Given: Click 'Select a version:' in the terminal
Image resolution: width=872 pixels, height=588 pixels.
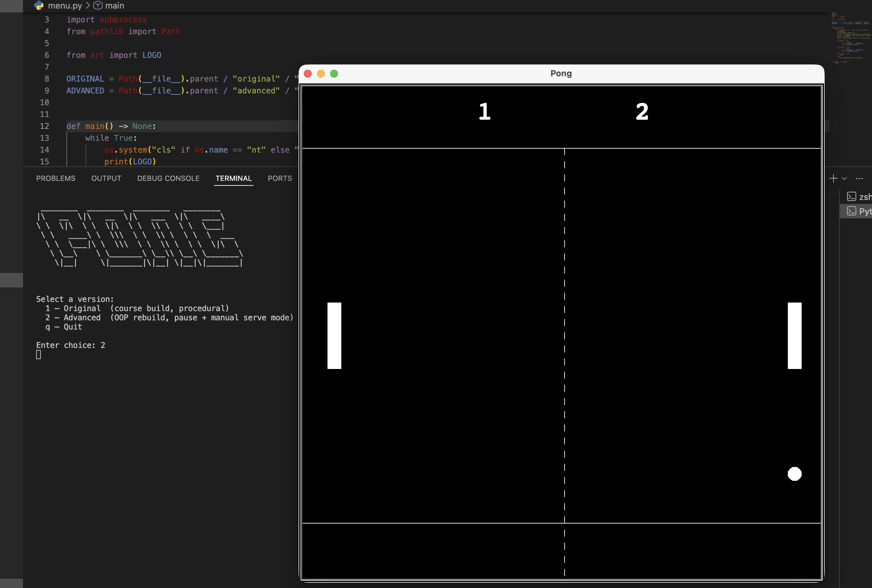Looking at the screenshot, I should (75, 299).
